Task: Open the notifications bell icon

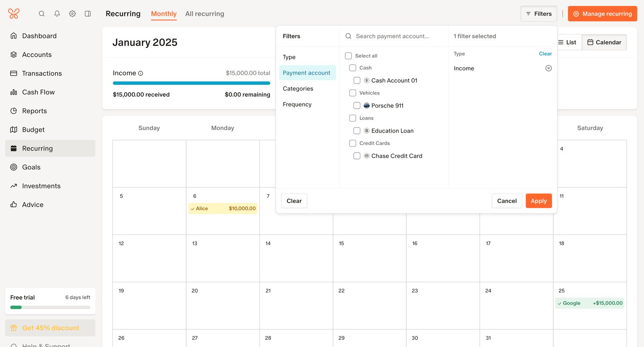Action: 57,14
